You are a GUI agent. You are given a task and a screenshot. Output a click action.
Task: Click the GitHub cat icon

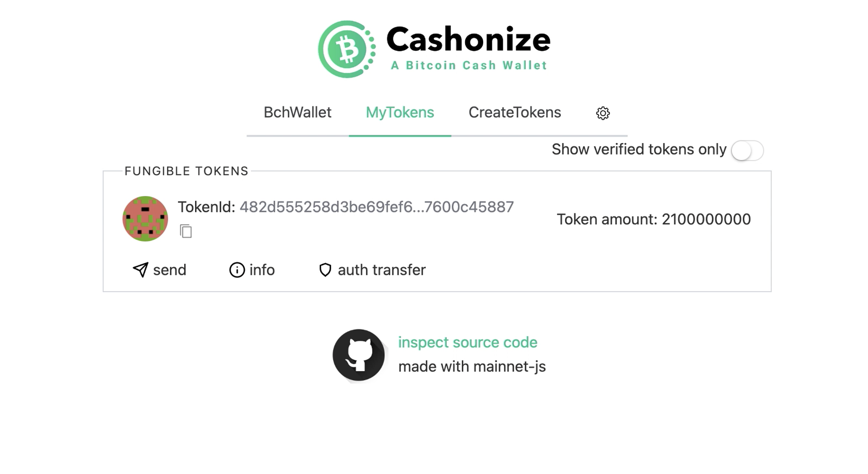click(x=359, y=355)
